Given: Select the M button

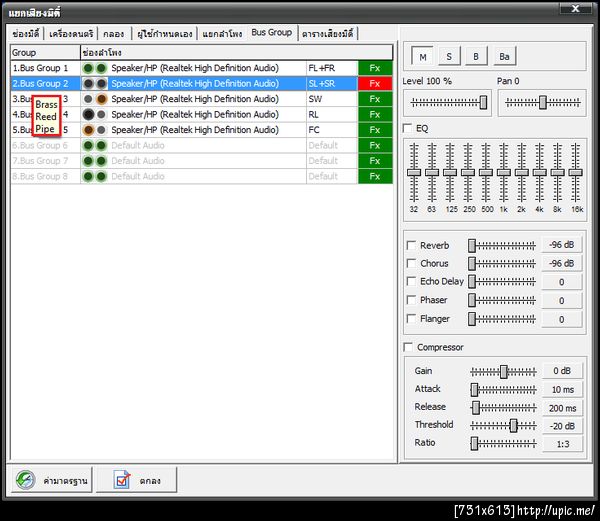Looking at the screenshot, I should click(x=422, y=57).
